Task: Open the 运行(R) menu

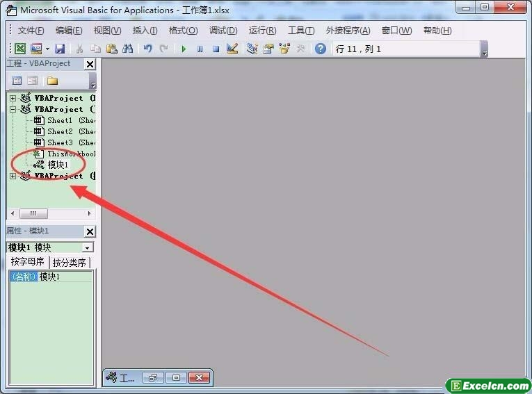Action: pos(263,31)
